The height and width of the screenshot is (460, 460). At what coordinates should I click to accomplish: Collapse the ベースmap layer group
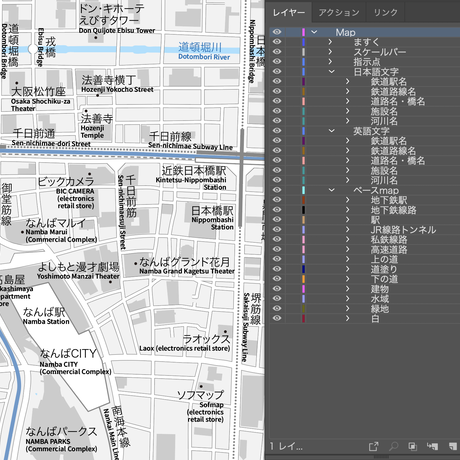pyautogui.click(x=331, y=190)
